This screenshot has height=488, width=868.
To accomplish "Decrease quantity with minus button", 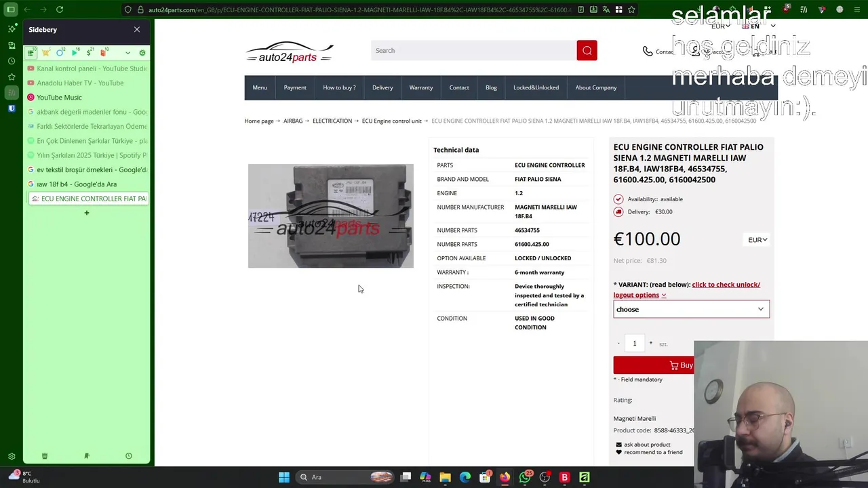I will [x=618, y=343].
